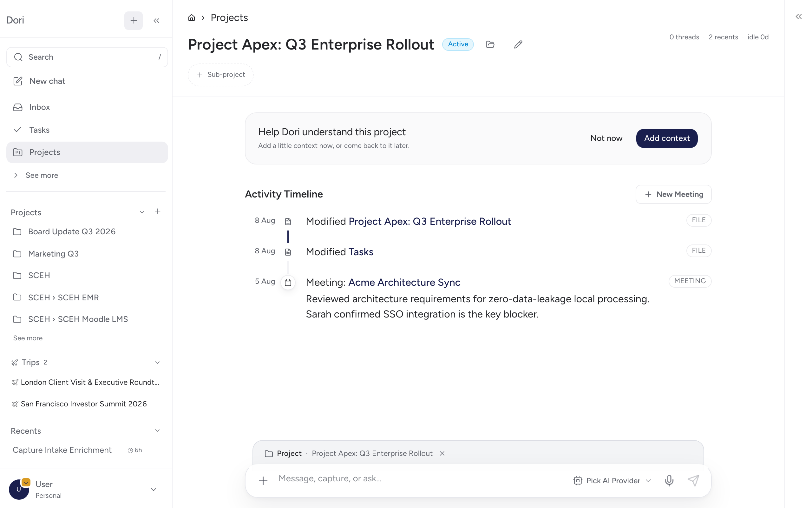Collapse the Recents section
The width and height of the screenshot is (812, 508).
pyautogui.click(x=157, y=431)
